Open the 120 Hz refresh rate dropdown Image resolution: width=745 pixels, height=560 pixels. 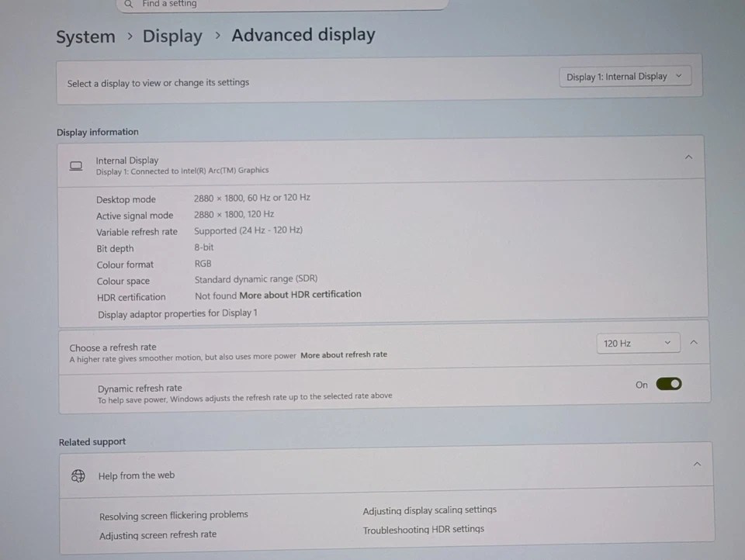coord(637,343)
